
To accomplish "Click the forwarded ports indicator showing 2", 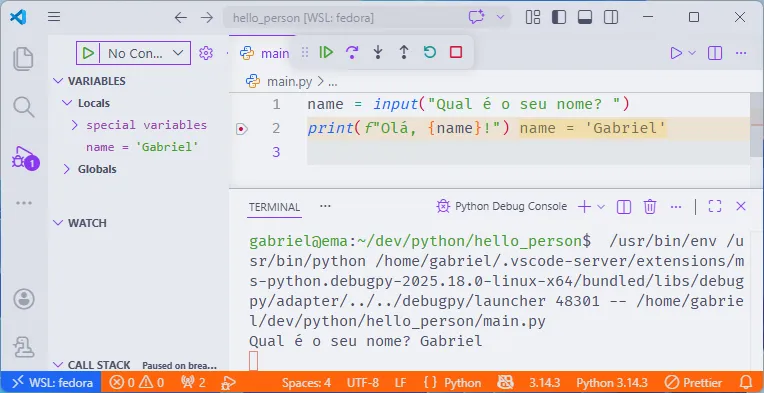I will (x=193, y=382).
